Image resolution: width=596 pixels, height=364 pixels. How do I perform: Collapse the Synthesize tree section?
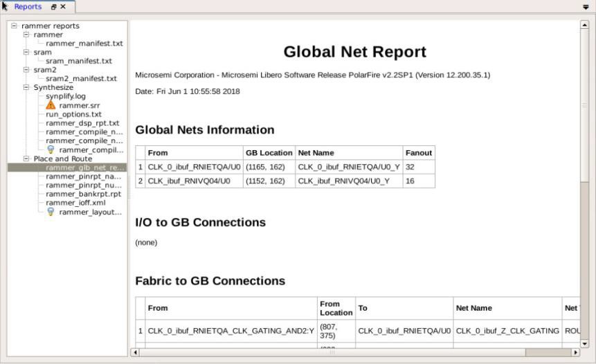coord(26,87)
